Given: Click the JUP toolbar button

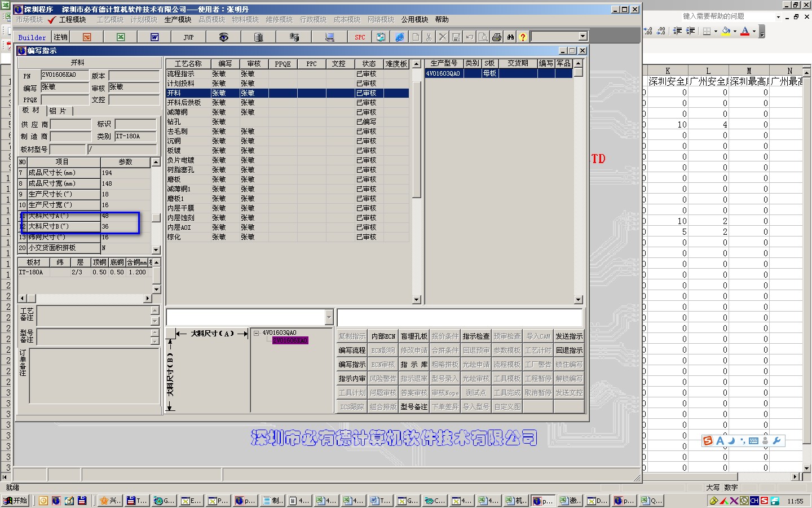Looking at the screenshot, I should tap(188, 37).
